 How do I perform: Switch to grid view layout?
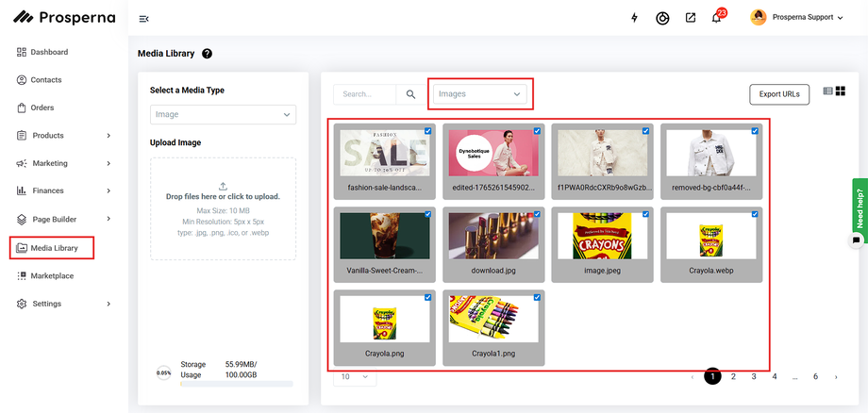841,91
